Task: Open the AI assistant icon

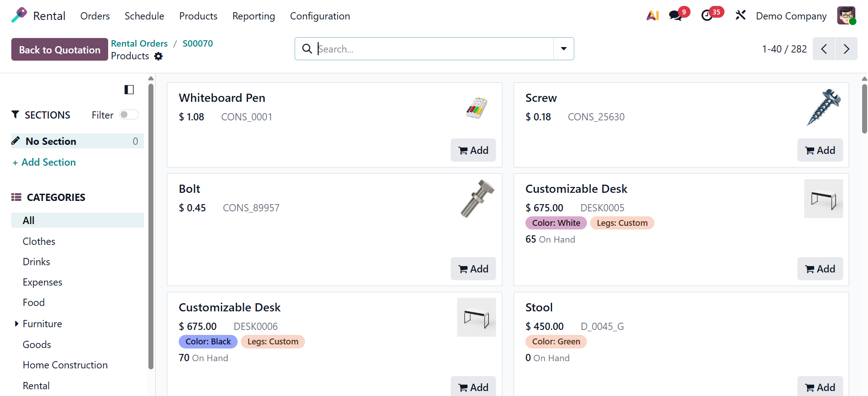Action: coord(652,16)
